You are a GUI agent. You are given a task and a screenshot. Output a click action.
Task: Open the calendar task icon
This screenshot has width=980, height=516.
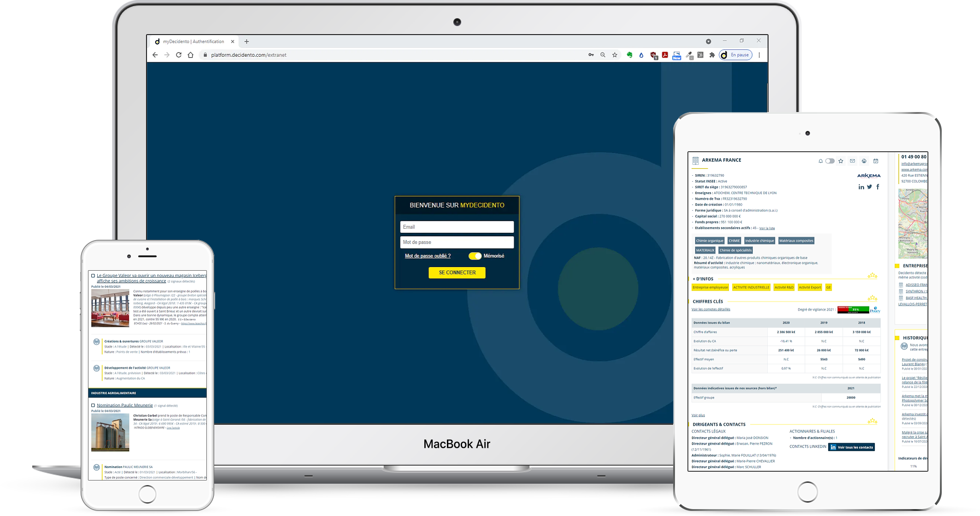tap(876, 161)
